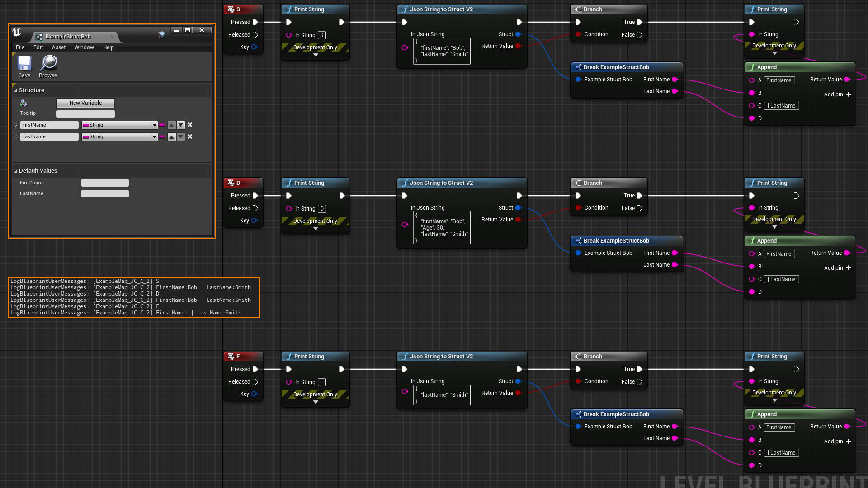Click the New Variable button
This screenshot has height=488, width=868.
click(x=85, y=103)
